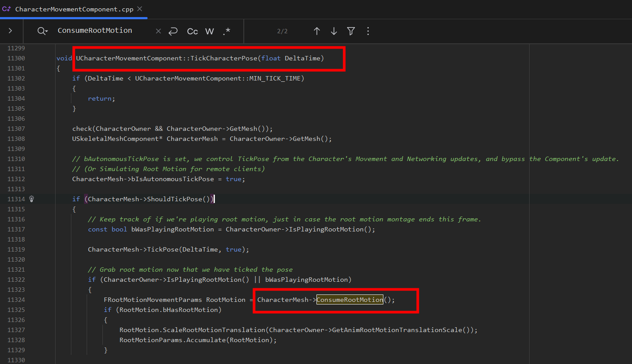Click the ConsumeRootMotion search field
Viewport: 632px width, 364px height.
[95, 31]
